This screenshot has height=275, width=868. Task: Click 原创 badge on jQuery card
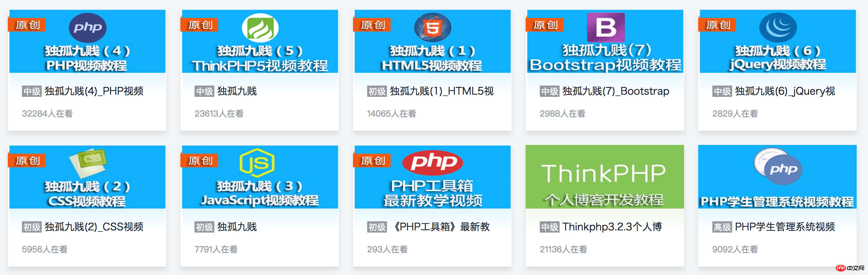pos(717,25)
